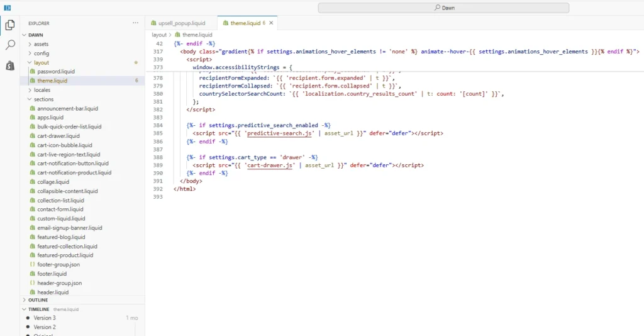Open email-signup-banner.liquid file
Image resolution: width=644 pixels, height=336 pixels.
tap(69, 228)
